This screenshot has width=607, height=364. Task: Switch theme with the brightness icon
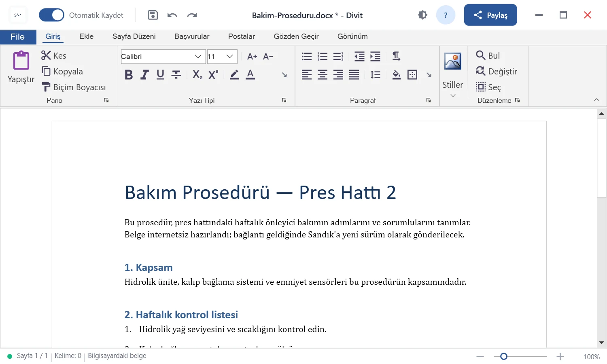pos(422,15)
